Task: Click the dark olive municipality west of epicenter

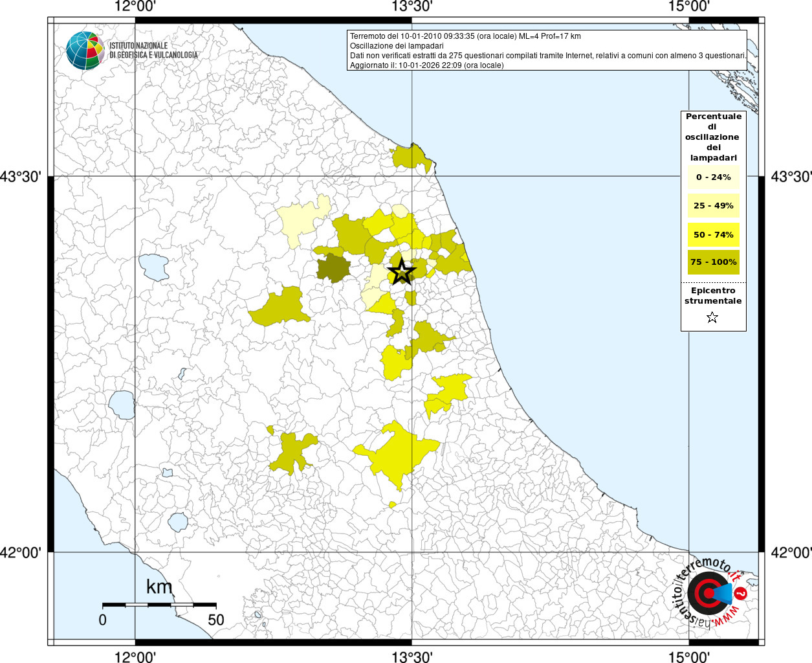Action: 333,267
